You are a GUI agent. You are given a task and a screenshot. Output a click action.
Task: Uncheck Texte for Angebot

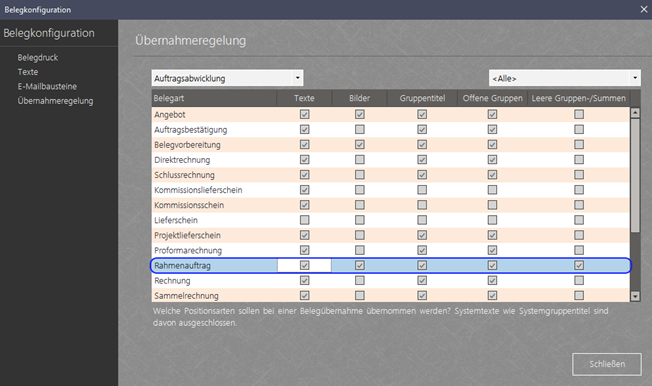coord(305,114)
